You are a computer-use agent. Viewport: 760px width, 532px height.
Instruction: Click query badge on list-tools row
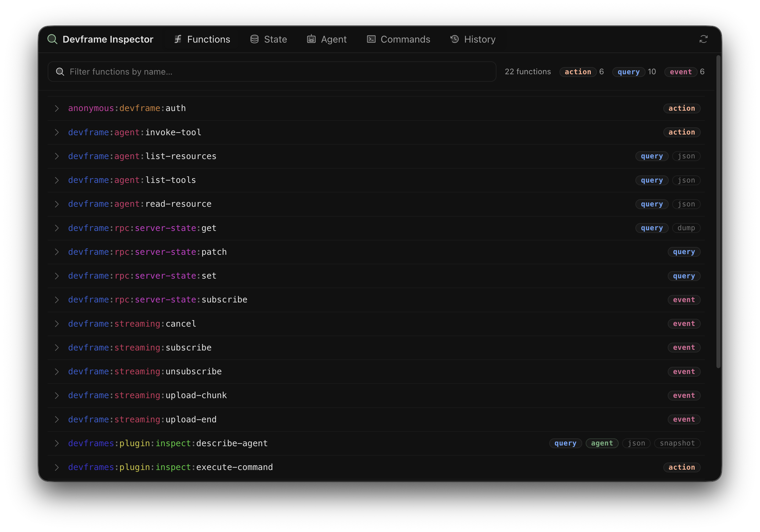click(x=652, y=180)
